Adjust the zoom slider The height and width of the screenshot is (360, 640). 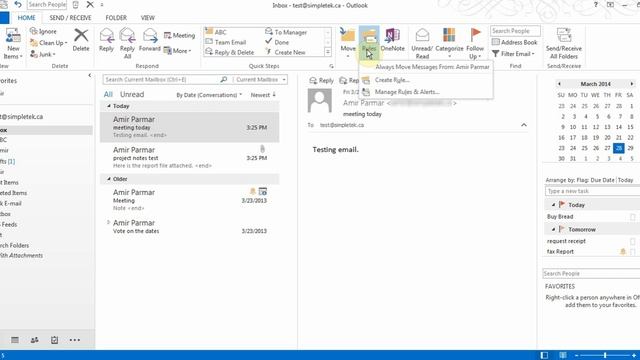tap(605, 355)
